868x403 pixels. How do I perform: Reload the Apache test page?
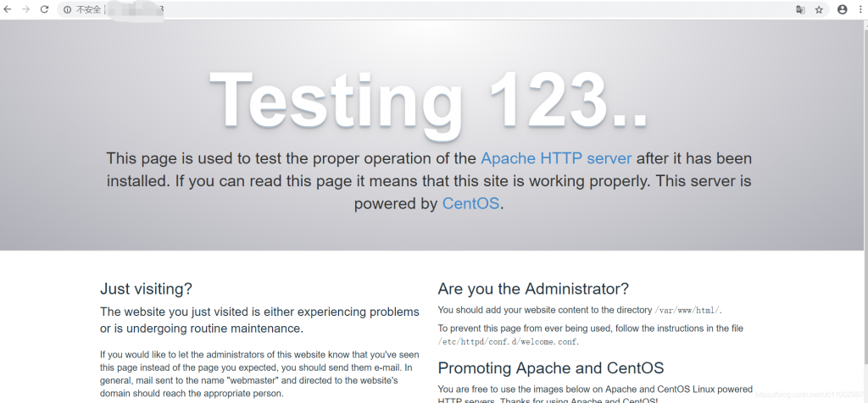pos(44,9)
